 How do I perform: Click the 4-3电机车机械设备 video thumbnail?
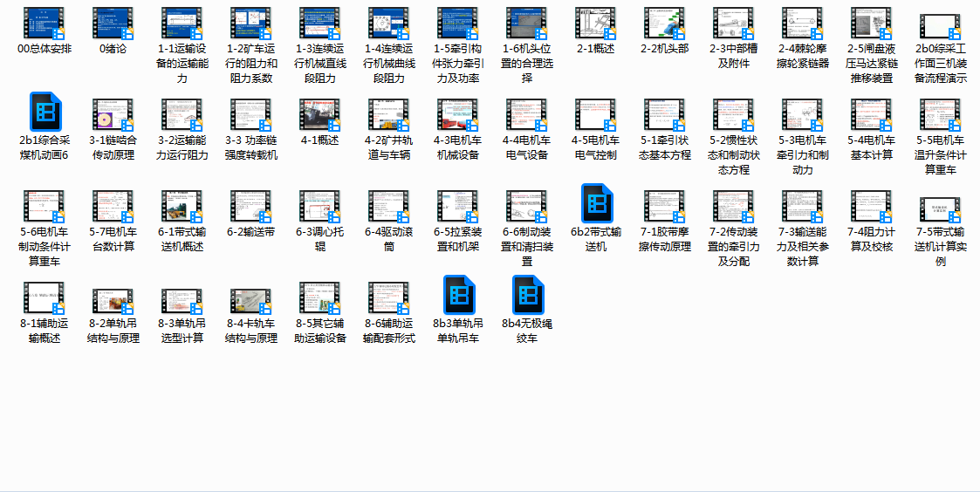[x=458, y=113]
